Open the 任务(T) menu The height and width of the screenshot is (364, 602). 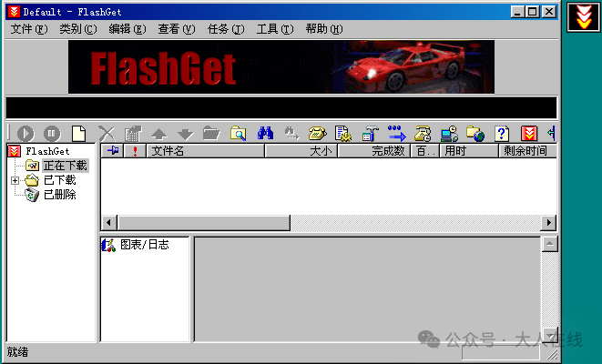click(x=226, y=29)
